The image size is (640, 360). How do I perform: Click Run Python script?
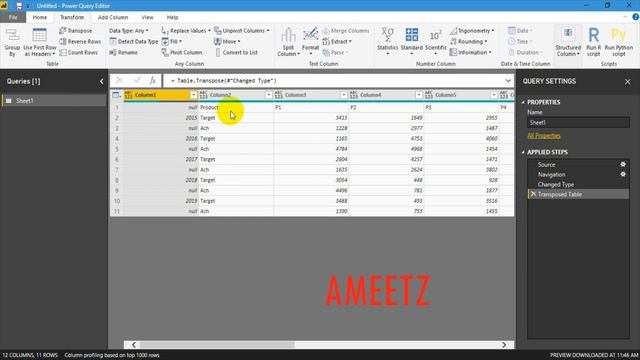[618, 42]
